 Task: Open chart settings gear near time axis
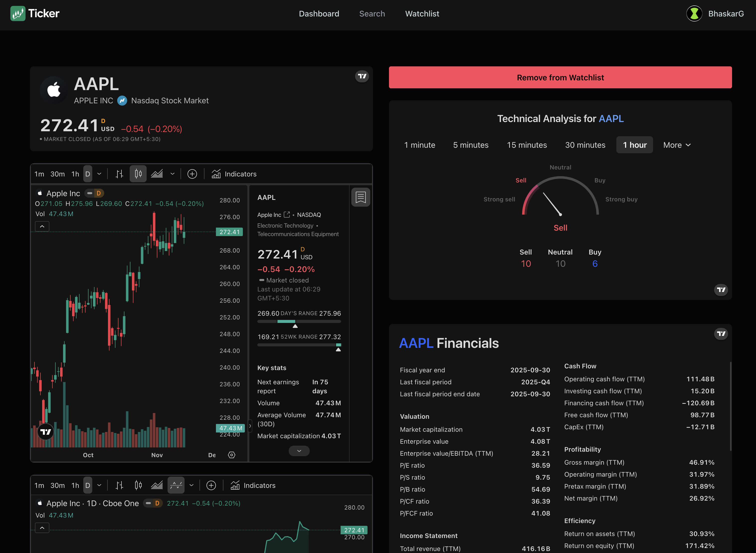pos(232,455)
